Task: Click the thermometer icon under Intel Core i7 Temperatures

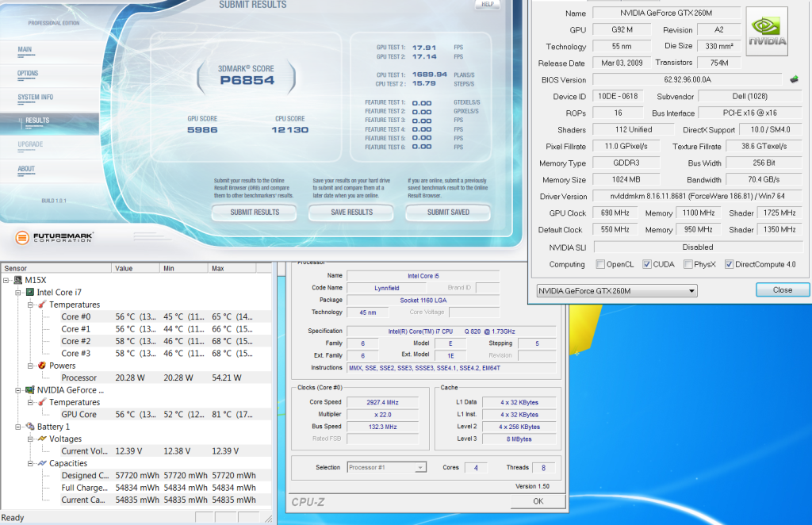Action: point(43,305)
